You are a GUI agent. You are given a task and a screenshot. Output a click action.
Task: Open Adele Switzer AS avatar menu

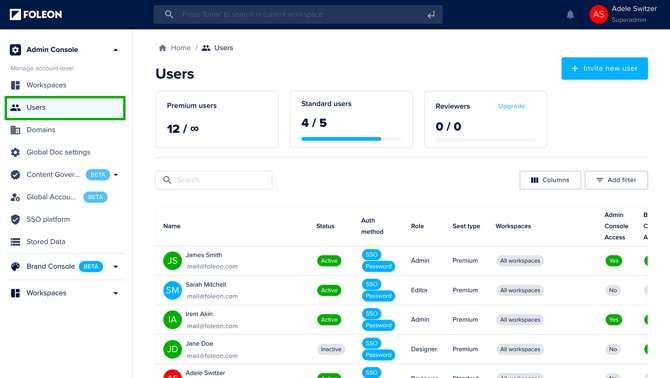click(x=598, y=15)
